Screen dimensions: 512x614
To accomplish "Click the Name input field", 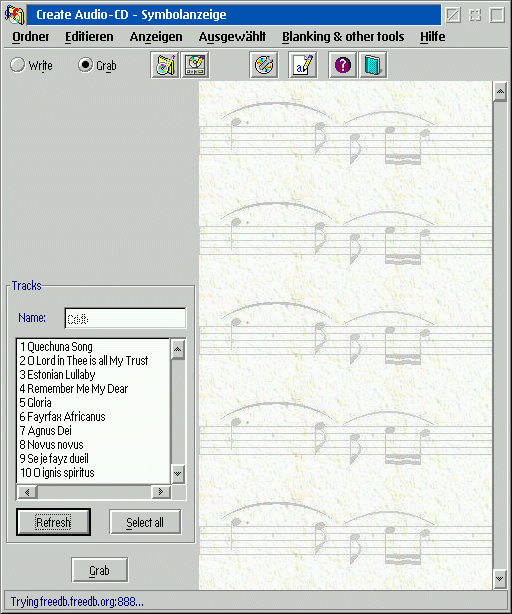I will pos(125,318).
